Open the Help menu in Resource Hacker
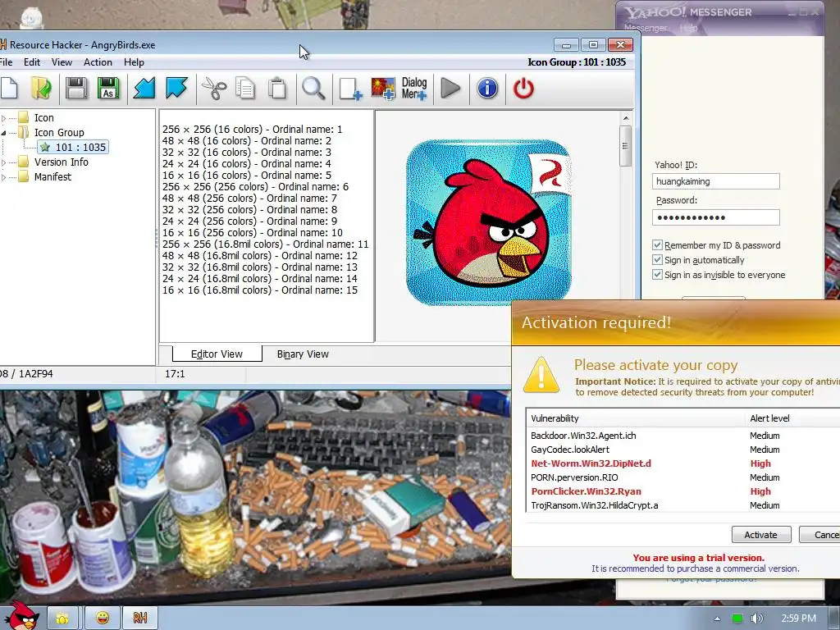Viewport: 840px width, 630px height. point(134,62)
